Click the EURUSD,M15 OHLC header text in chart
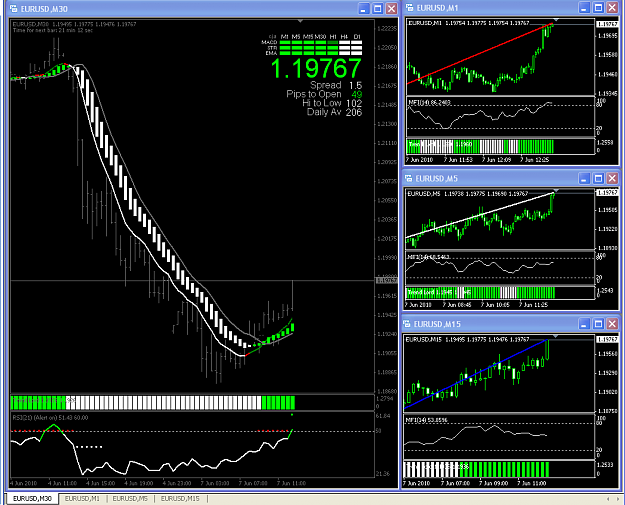 pyautogui.click(x=467, y=340)
